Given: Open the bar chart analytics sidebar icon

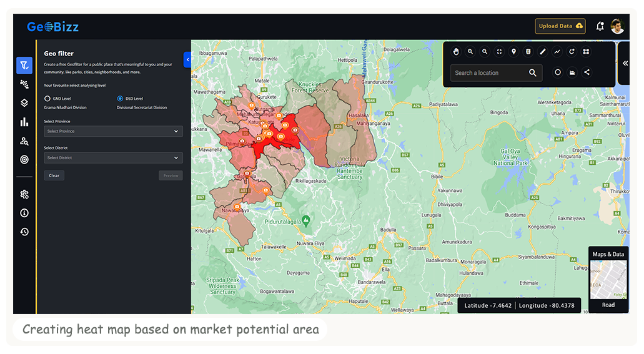Looking at the screenshot, I should point(24,122).
